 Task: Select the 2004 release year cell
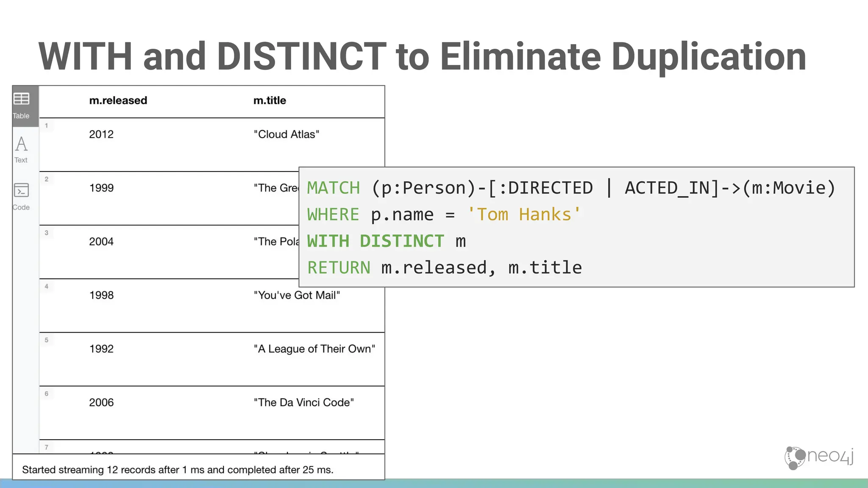101,241
